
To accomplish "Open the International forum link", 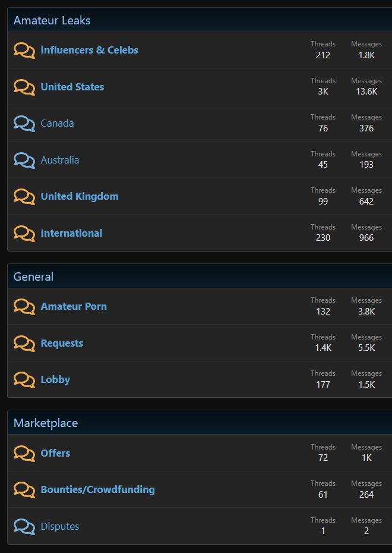I will click(x=71, y=233).
